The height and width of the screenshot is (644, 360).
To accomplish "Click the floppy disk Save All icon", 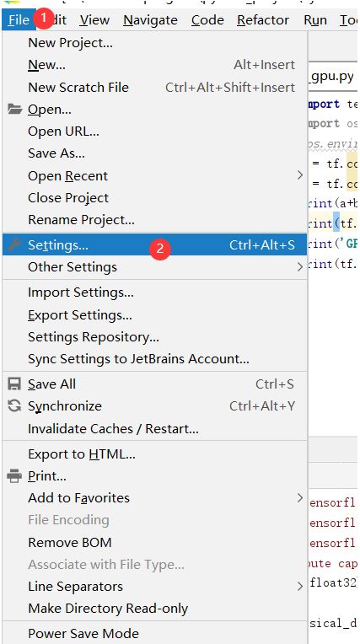I will coord(14,384).
